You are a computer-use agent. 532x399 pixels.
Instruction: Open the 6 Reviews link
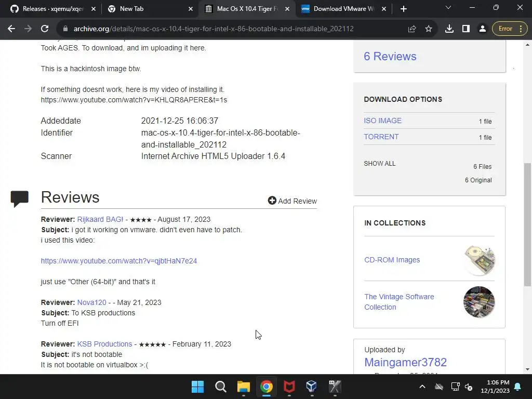(x=390, y=56)
